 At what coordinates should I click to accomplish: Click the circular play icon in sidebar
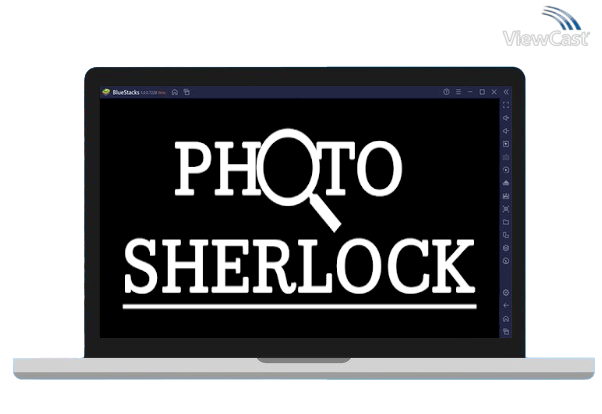tap(506, 170)
